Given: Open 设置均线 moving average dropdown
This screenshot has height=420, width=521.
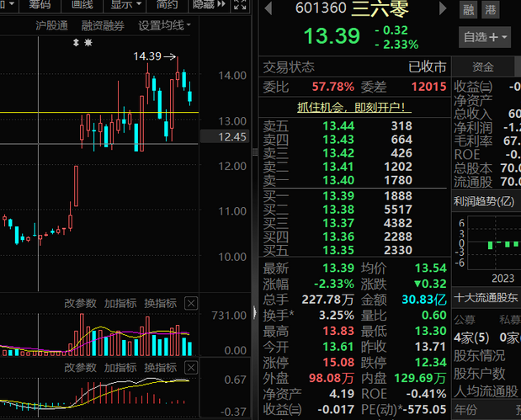Looking at the screenshot, I should [164, 25].
